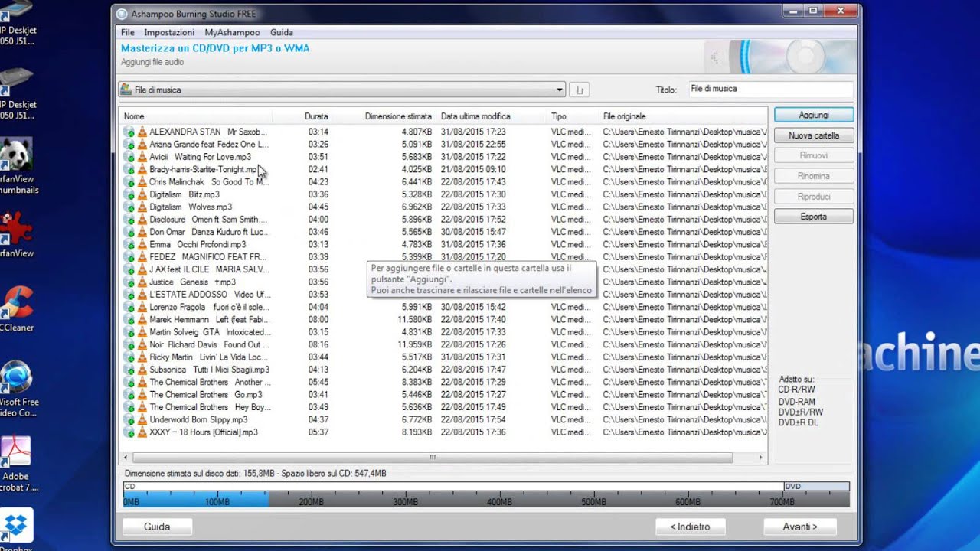
Task: Select the J AX feat IL CILE row
Action: pos(444,269)
